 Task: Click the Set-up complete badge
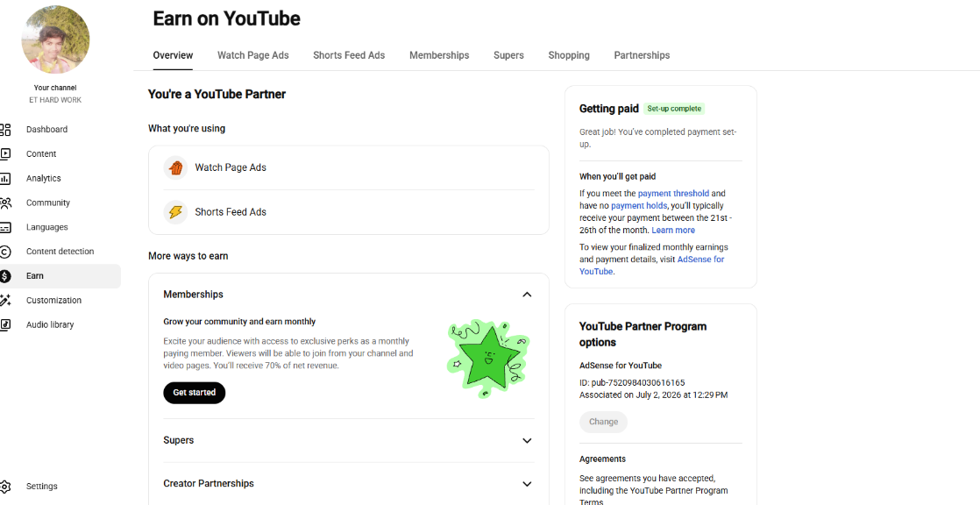pyautogui.click(x=674, y=109)
